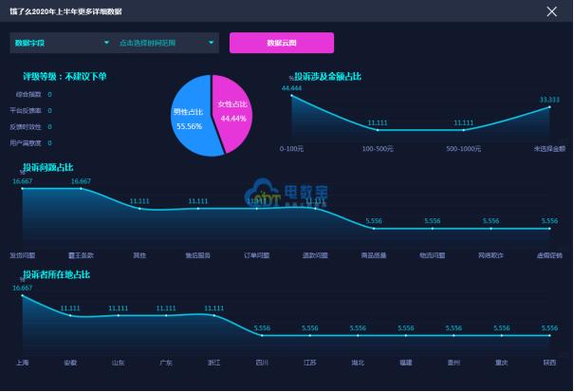Select the blue 男性占比 pie slice
This screenshot has width=574, height=392.
coord(191,118)
